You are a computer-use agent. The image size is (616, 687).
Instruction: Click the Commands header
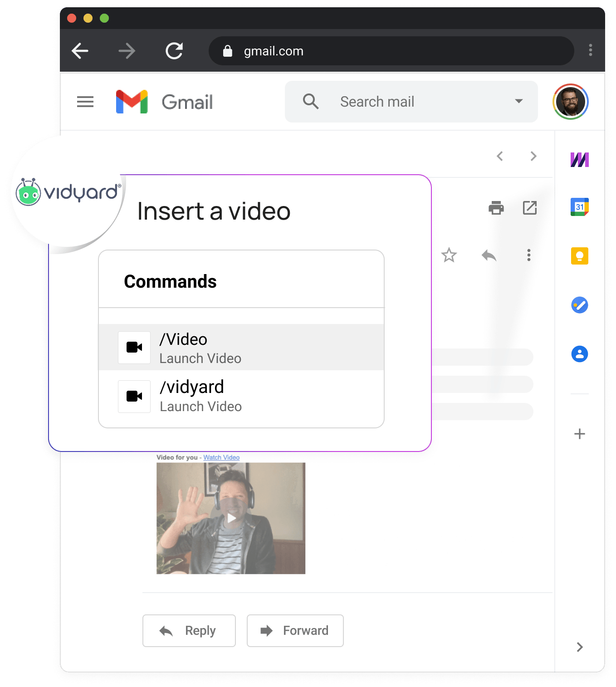coord(171,281)
